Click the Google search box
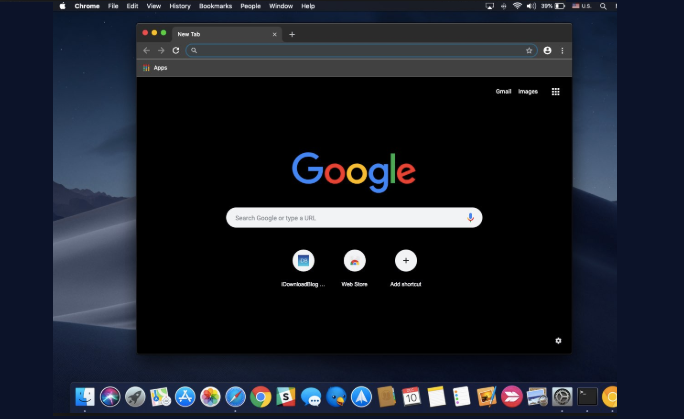The height and width of the screenshot is (419, 684). coord(345,217)
